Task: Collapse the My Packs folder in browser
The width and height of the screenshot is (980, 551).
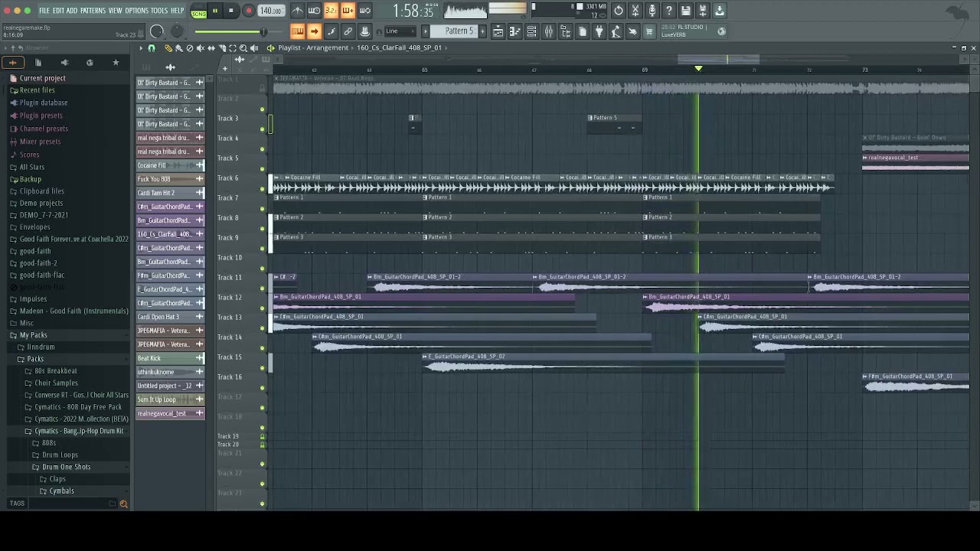Action: coord(33,335)
